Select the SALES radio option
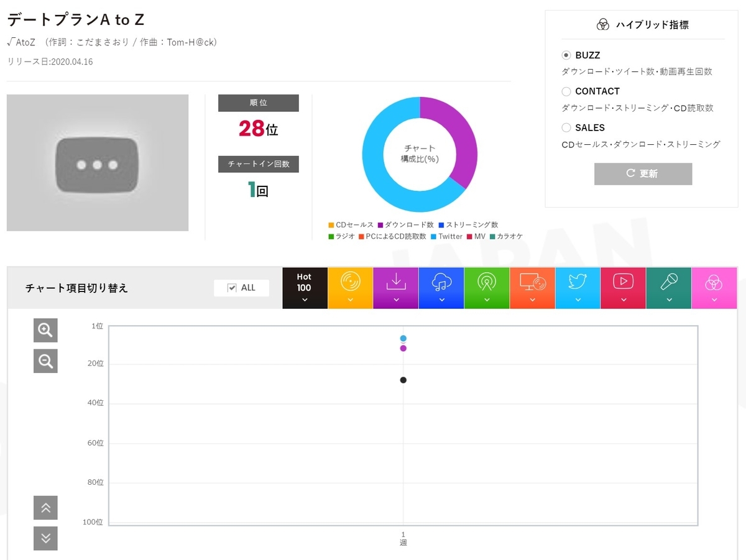 click(566, 127)
